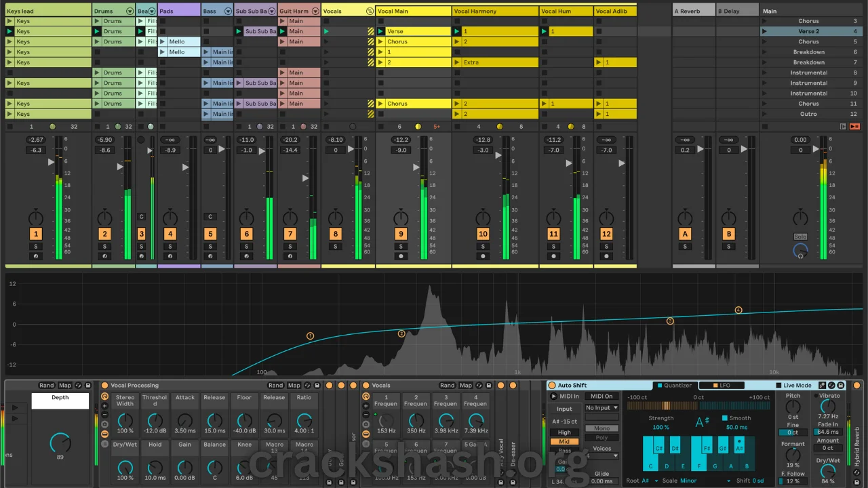The width and height of the screenshot is (868, 488).
Task: Click the MIDI In arrow icon on Auto Shift
Action: pos(553,396)
